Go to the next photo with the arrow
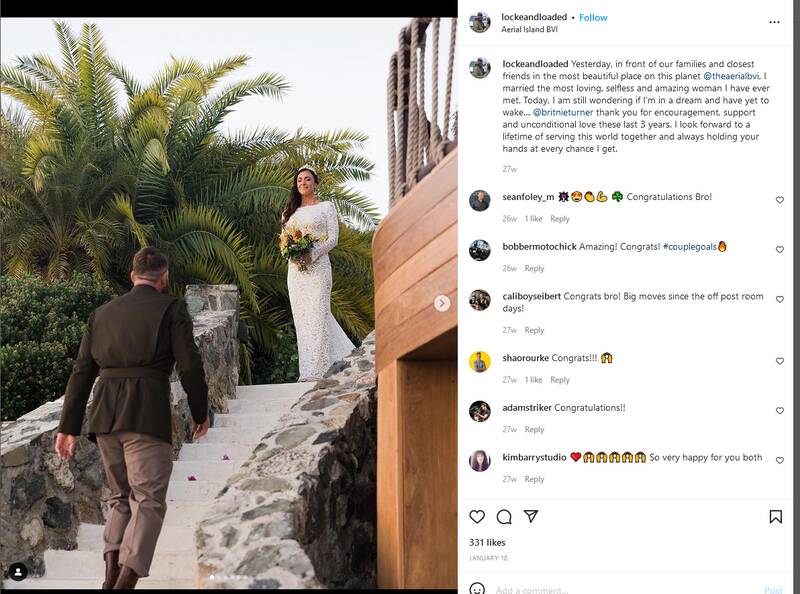800x594 pixels. pos(442,303)
